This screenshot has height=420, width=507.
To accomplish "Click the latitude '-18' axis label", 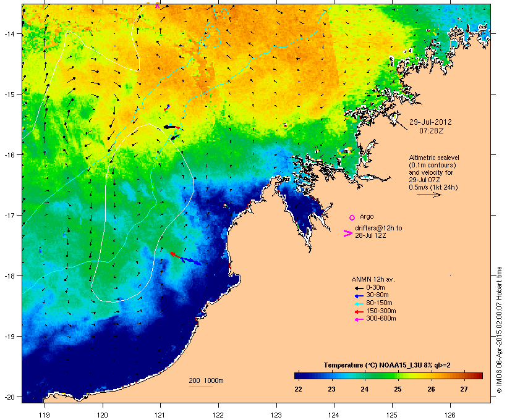I will click(x=9, y=276).
